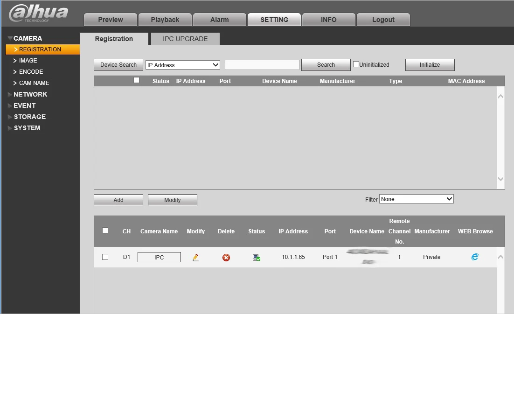Open IMAGE in the sidebar

[x=28, y=61]
